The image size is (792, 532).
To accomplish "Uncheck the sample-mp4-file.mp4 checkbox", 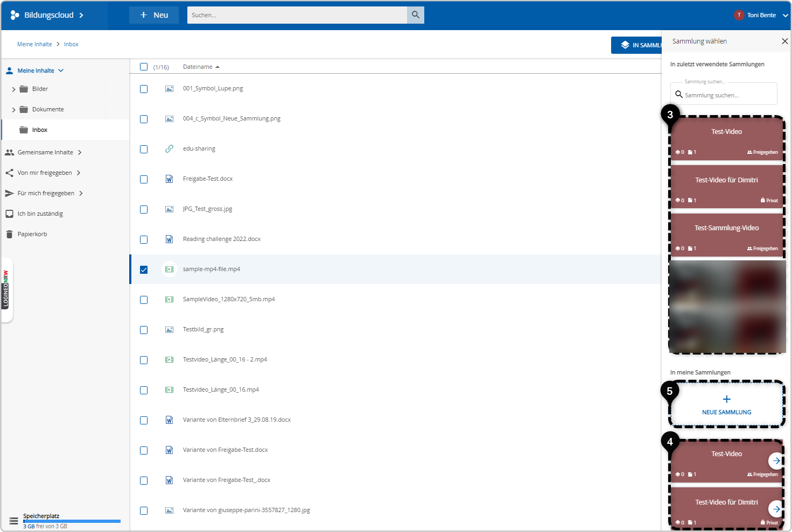I will tap(144, 269).
